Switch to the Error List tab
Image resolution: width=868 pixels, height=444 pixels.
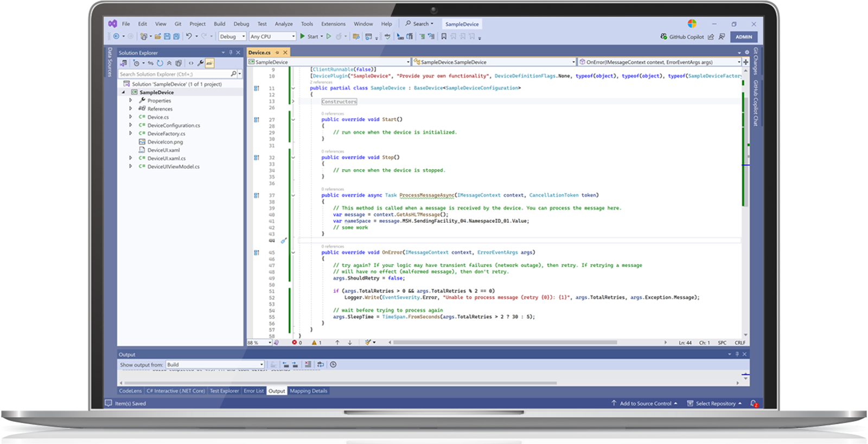pos(253,391)
